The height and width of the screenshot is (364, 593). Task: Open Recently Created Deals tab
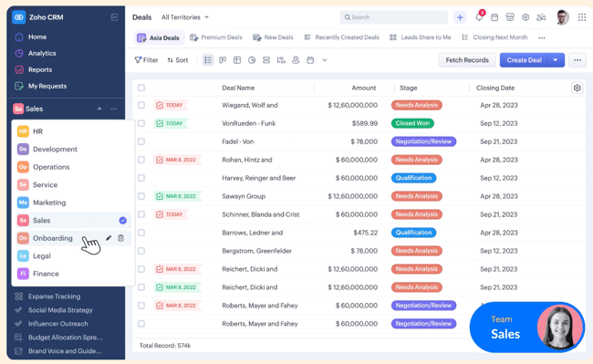click(341, 37)
